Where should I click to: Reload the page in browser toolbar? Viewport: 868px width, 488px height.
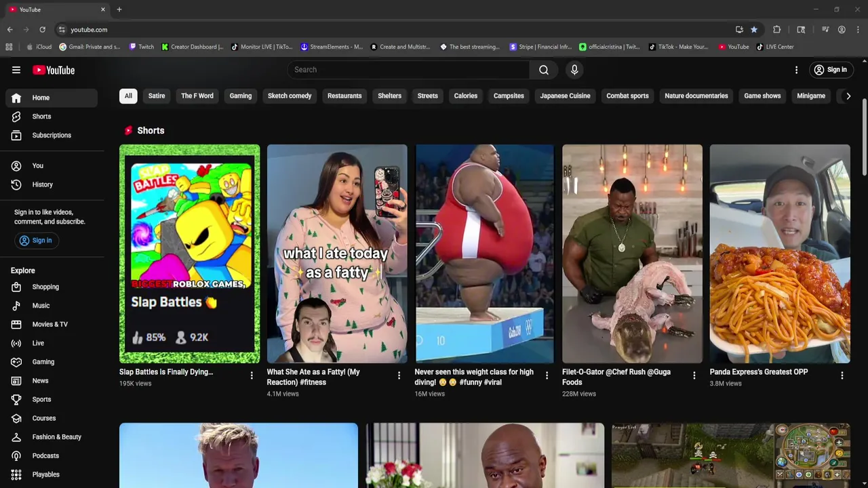tap(42, 30)
